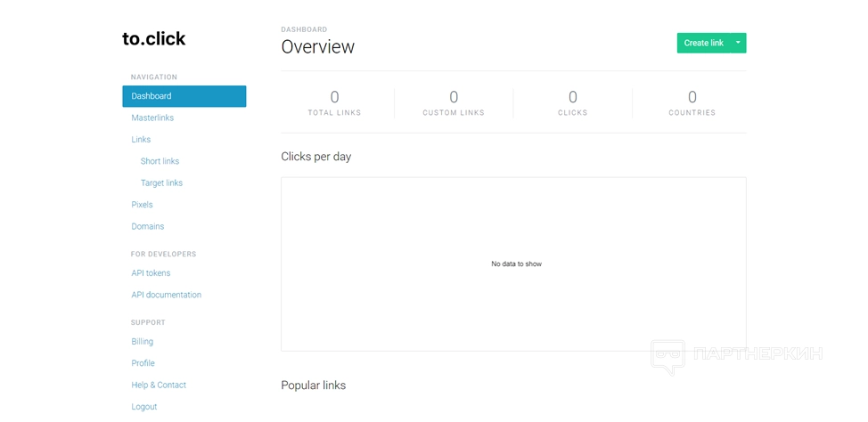Open the Domains page
868x422 pixels.
pos(148,226)
